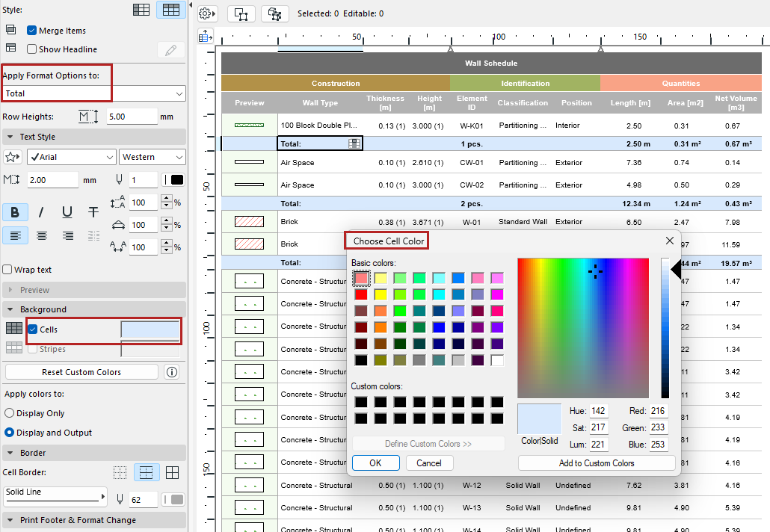Viewport: 770px width, 532px height.
Task: Click the Add to Custom Colors button
Action: [x=597, y=463]
